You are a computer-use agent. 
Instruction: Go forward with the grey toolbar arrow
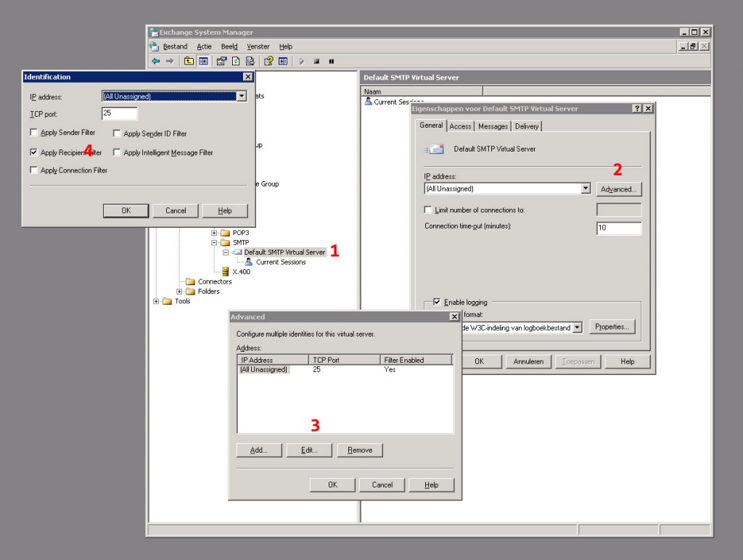(170, 61)
